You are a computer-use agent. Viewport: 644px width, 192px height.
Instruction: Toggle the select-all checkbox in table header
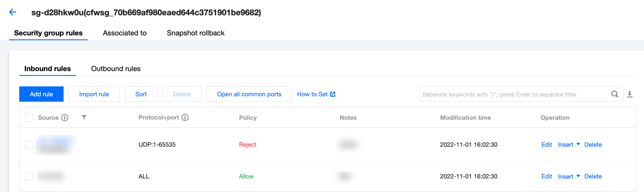(x=29, y=117)
